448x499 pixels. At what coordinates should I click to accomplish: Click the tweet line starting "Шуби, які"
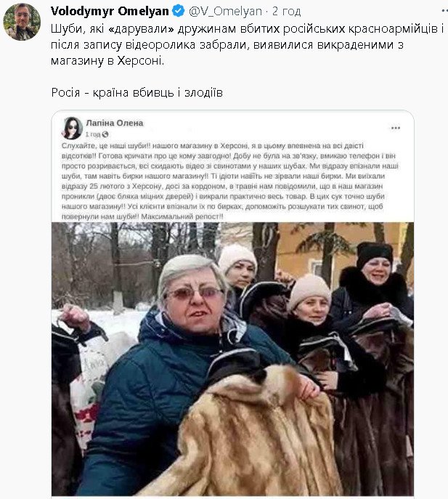(x=247, y=29)
